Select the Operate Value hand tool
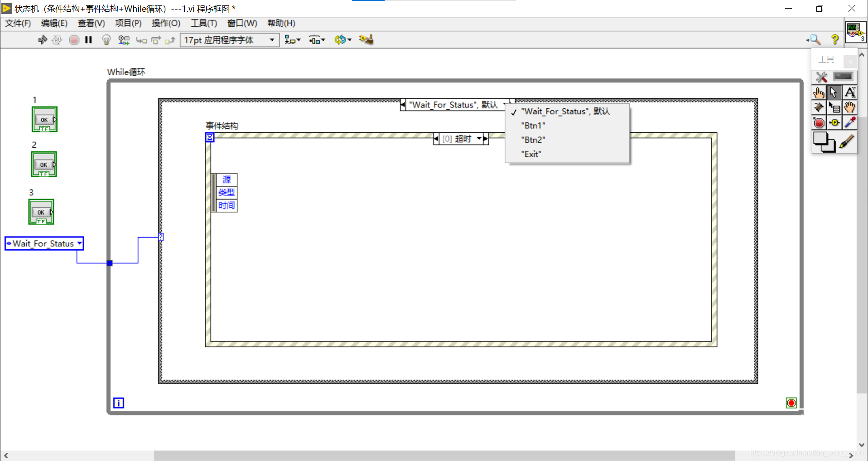Viewport: 868px width, 461px height. 819,93
